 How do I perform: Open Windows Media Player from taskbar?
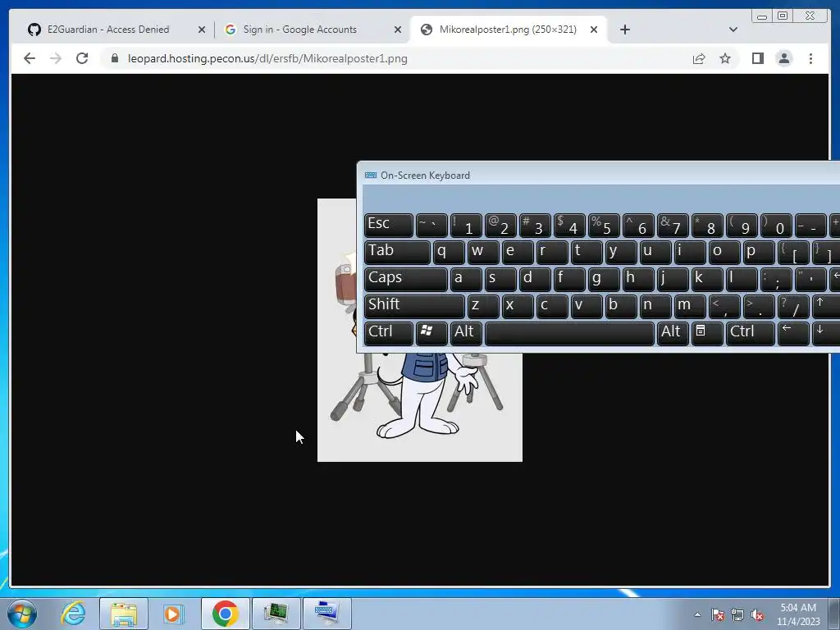coord(173,614)
